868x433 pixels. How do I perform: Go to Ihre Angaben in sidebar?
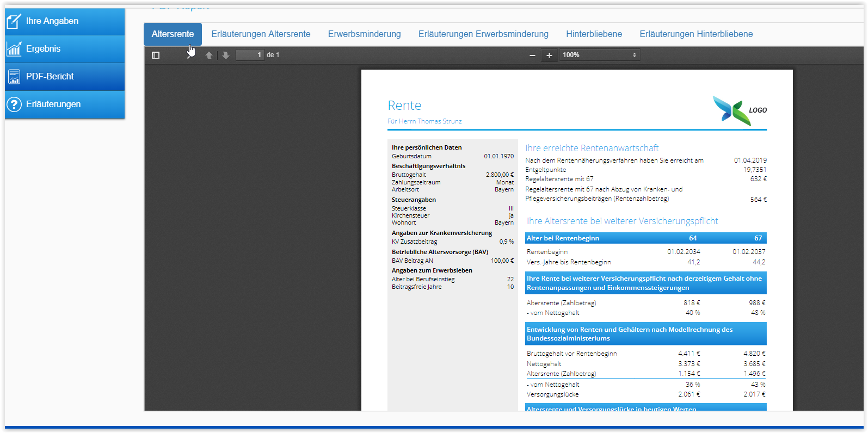[52, 21]
